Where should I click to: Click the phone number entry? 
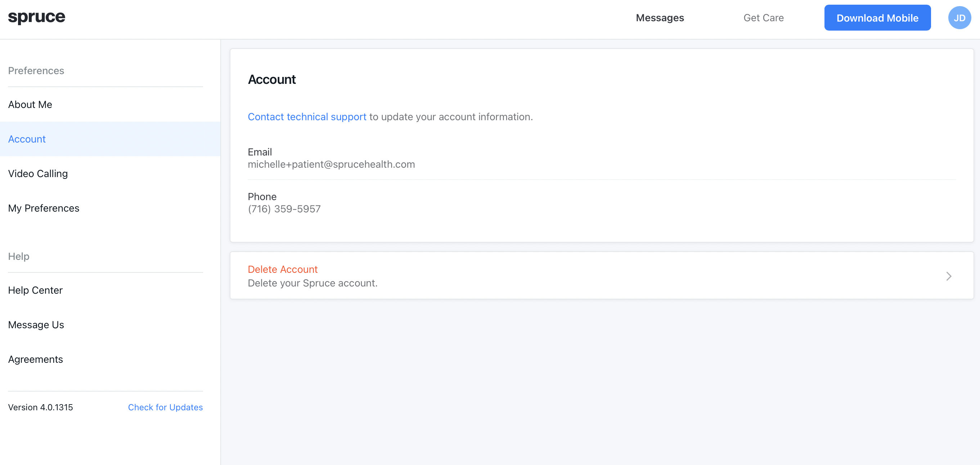[284, 208]
